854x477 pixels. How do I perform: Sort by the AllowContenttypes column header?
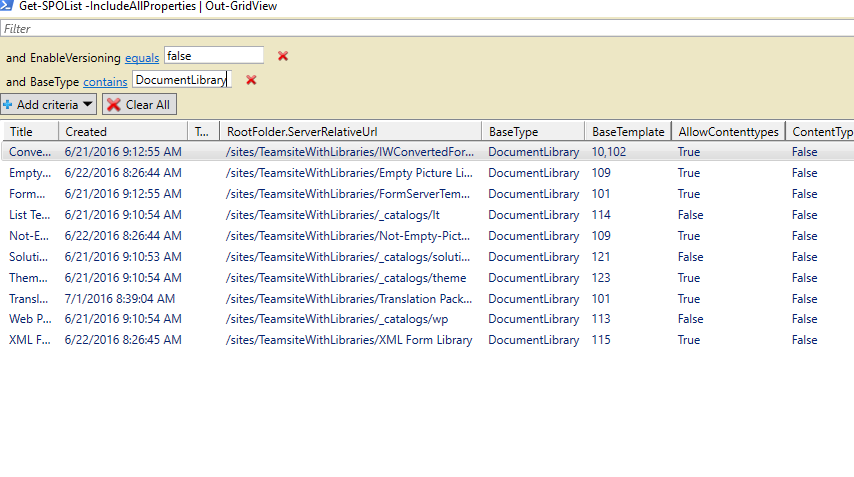point(728,131)
